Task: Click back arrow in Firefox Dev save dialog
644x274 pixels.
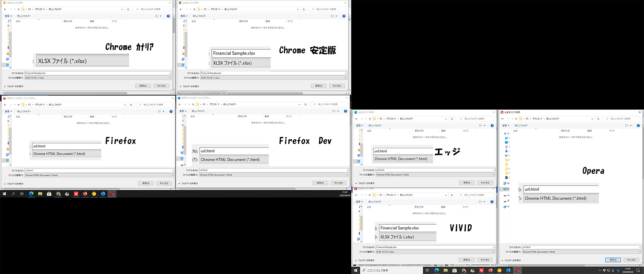Action: [x=180, y=104]
